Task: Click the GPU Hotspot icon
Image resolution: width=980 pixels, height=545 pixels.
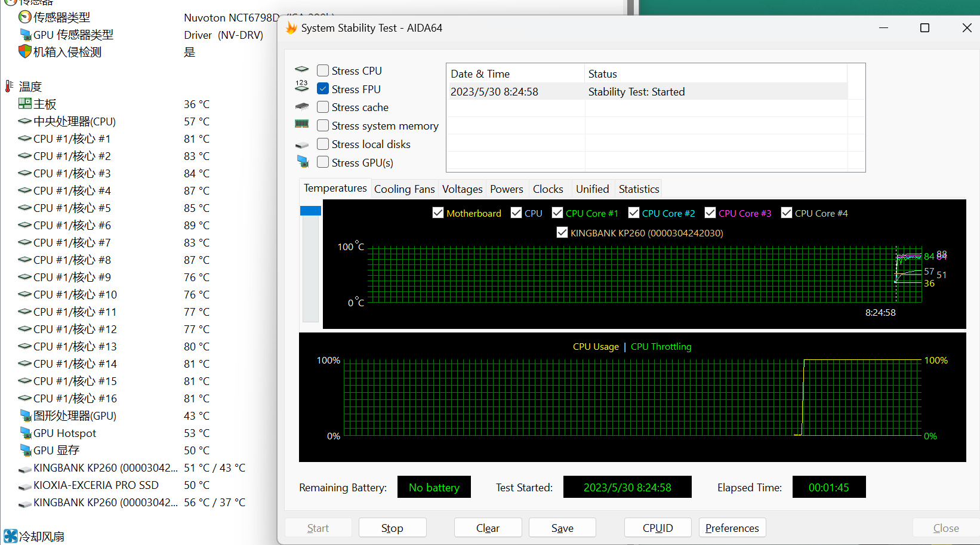Action: tap(26, 433)
